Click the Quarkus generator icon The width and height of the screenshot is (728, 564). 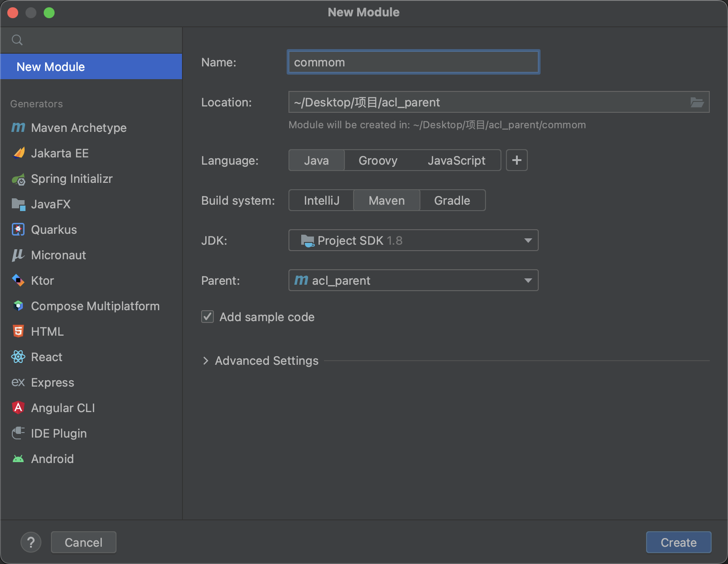(x=18, y=230)
